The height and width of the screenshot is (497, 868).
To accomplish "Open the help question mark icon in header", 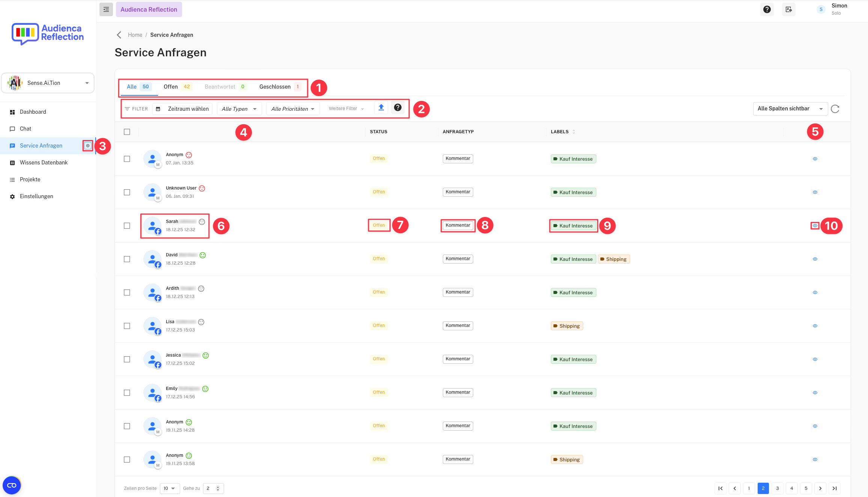I will [x=767, y=9].
